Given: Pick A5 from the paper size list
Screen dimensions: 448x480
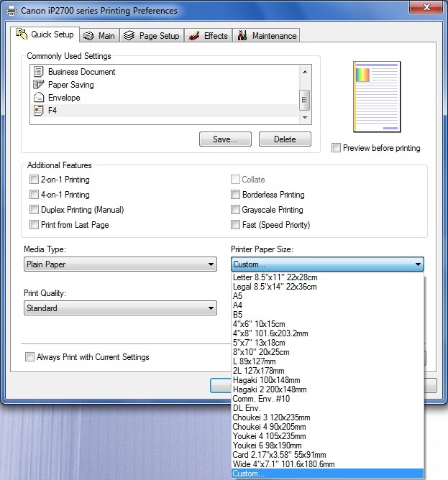Looking at the screenshot, I should point(327,296).
